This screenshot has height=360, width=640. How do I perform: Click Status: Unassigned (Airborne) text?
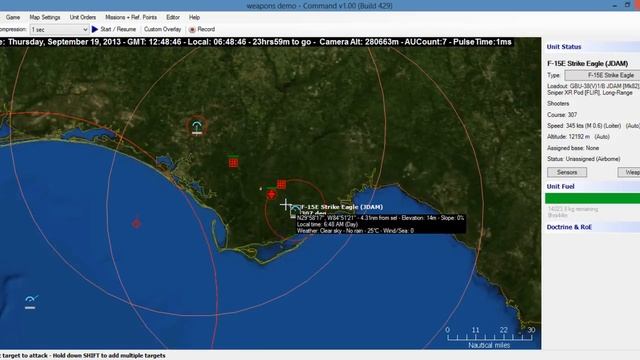click(584, 159)
